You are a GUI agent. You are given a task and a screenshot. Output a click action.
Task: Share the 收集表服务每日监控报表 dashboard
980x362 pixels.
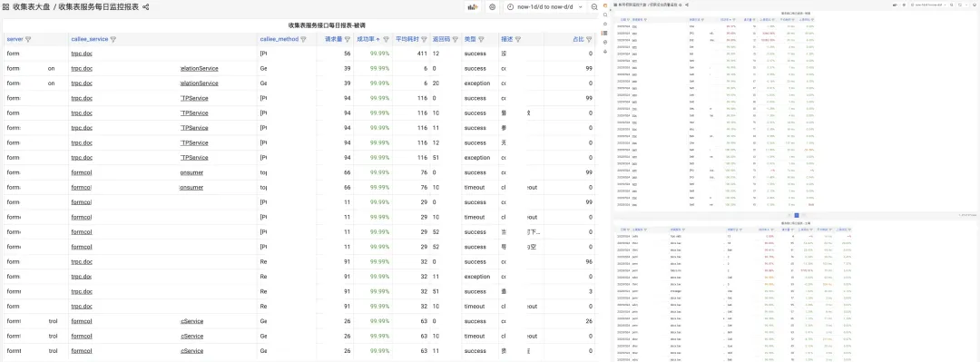(x=145, y=7)
